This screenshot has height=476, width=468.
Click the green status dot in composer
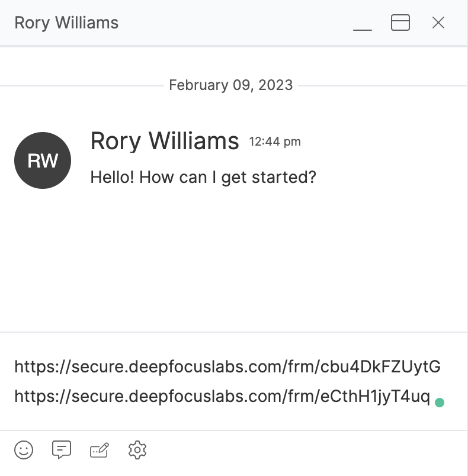coord(440,403)
